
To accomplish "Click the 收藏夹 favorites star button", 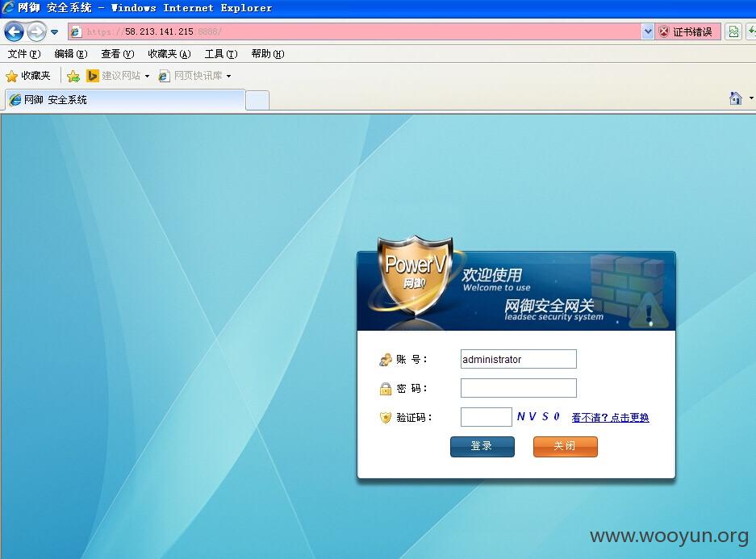I will pos(28,76).
